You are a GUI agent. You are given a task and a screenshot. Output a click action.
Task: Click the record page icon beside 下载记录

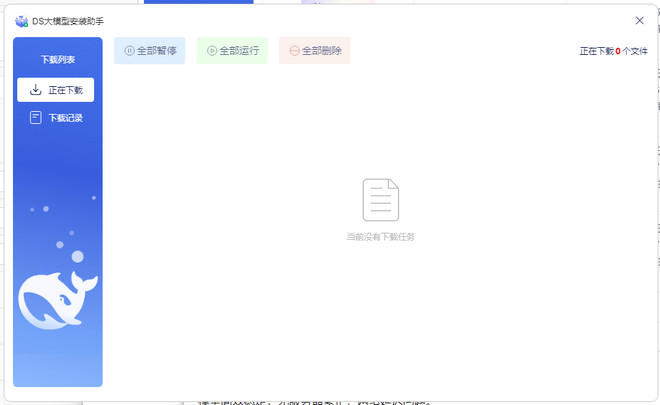pyautogui.click(x=36, y=118)
